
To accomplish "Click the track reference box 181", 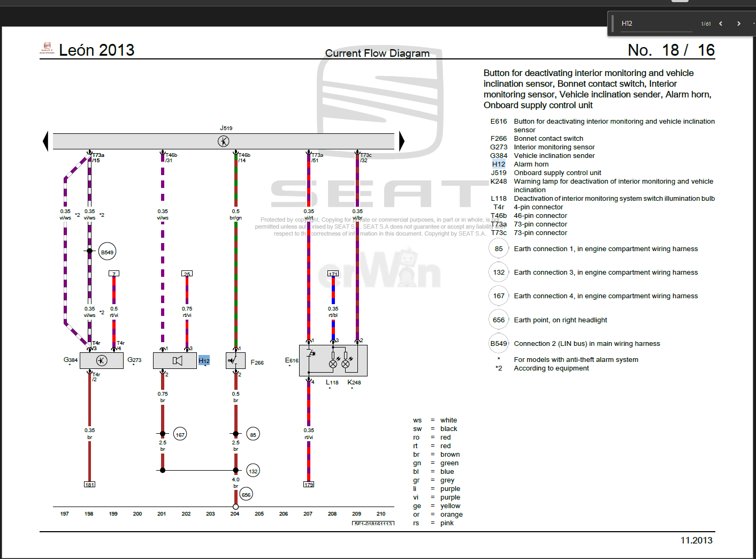I will (x=89, y=485).
